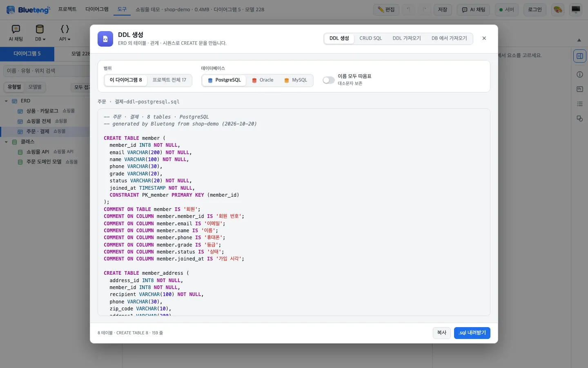Select 주문 · 결제 diagram in tree

(45, 132)
